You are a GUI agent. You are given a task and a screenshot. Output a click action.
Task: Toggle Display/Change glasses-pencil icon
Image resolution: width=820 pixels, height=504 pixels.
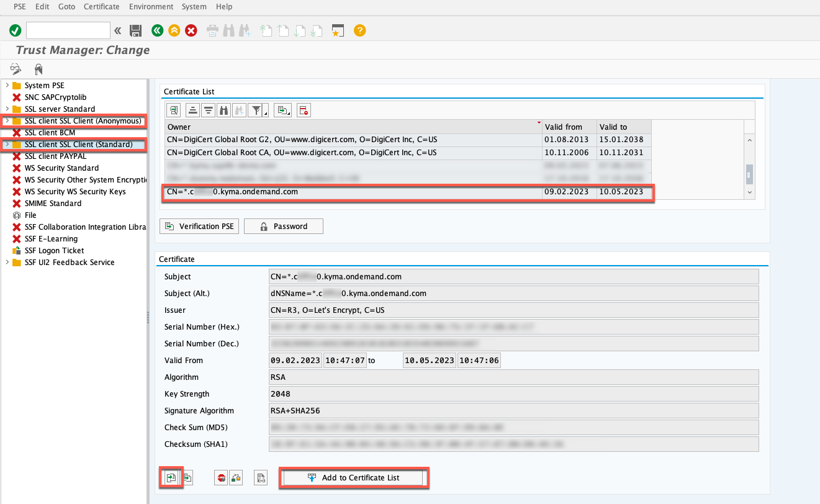coord(16,68)
